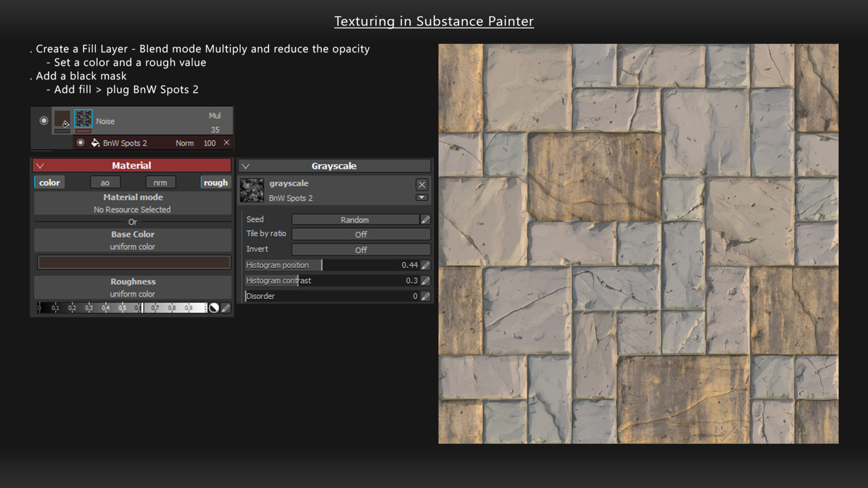
Task: Collapse the Material section
Action: [40, 165]
